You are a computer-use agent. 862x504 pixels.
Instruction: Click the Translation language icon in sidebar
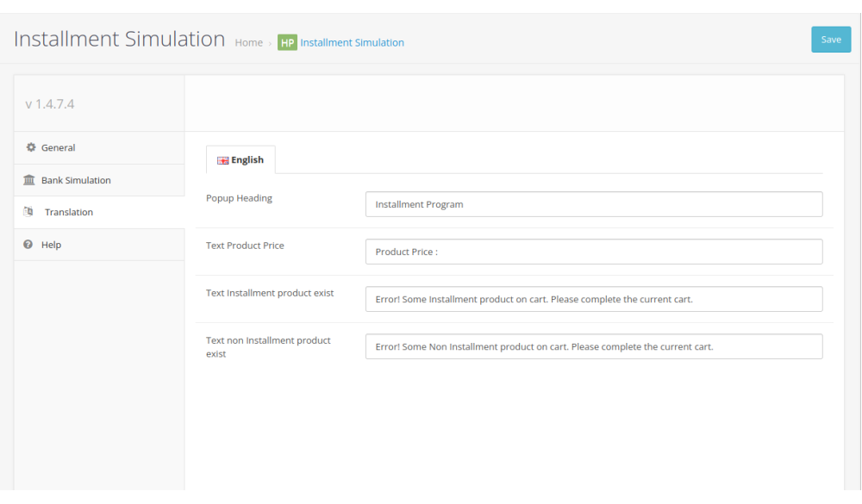point(28,212)
